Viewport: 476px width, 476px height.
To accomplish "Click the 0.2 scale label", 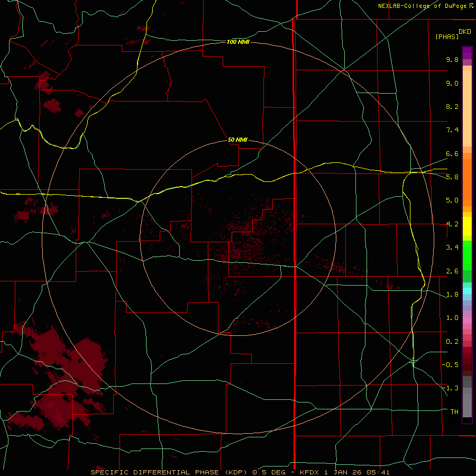I will click(x=452, y=342).
